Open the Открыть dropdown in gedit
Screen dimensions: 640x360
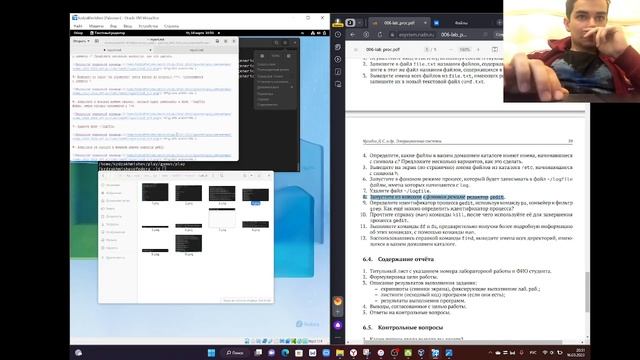[x=81, y=41]
